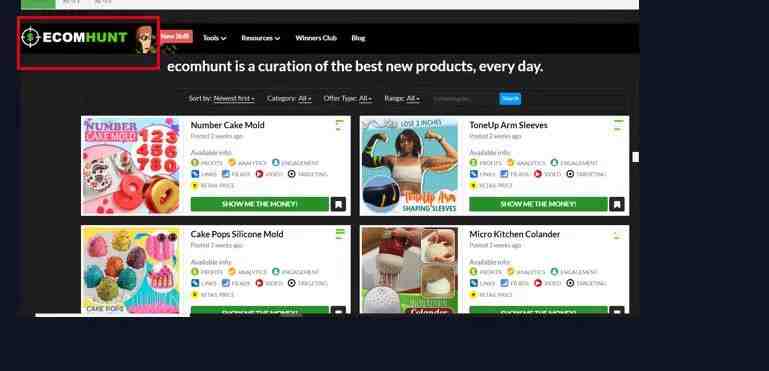Click Show Me The Money for ToneUp Arm Sleeves
The image size is (769, 371).
pos(538,204)
